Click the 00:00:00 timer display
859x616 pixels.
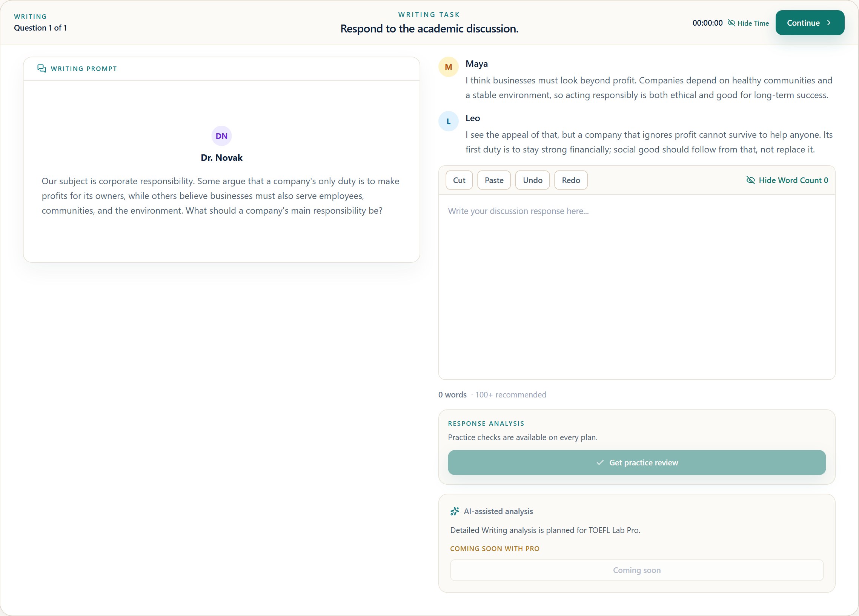(707, 23)
